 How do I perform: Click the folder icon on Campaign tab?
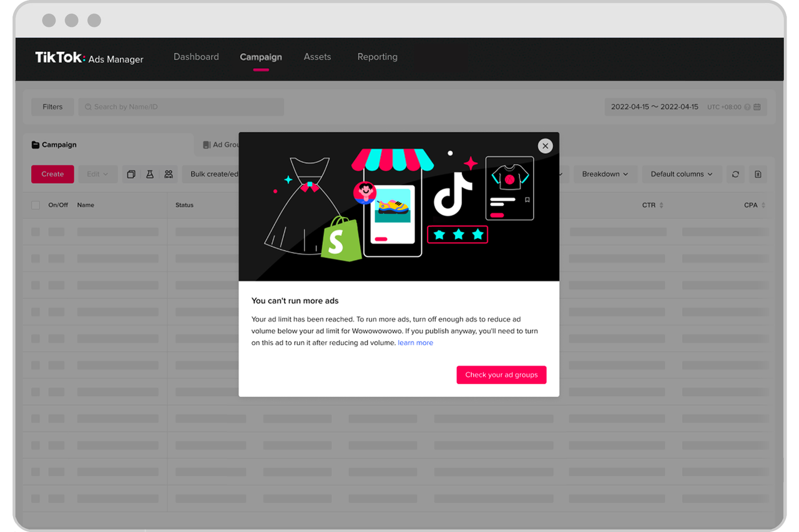(36, 145)
